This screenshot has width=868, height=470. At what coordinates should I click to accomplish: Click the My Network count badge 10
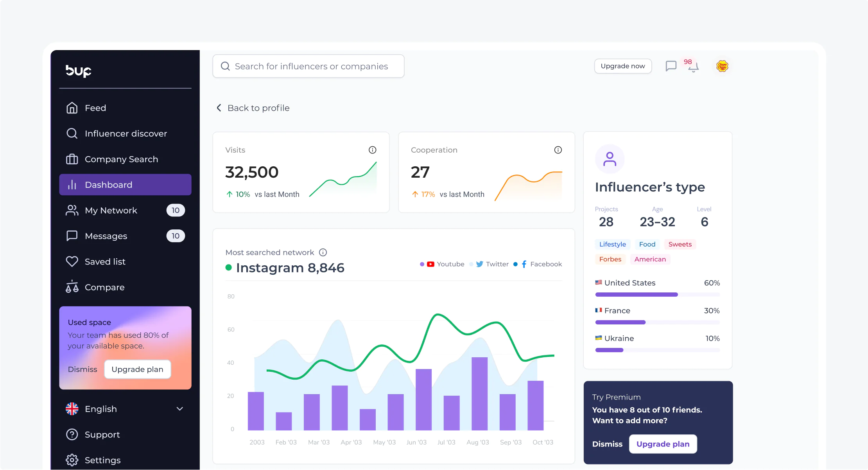click(x=176, y=210)
